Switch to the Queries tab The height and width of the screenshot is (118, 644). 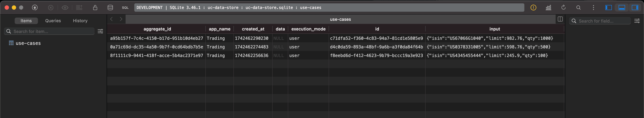53,21
